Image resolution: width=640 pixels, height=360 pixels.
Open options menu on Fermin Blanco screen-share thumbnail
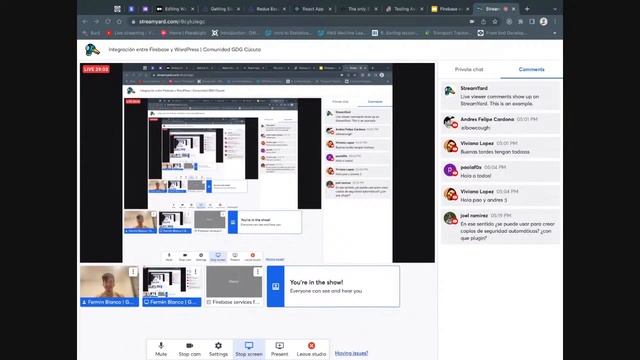[196, 272]
